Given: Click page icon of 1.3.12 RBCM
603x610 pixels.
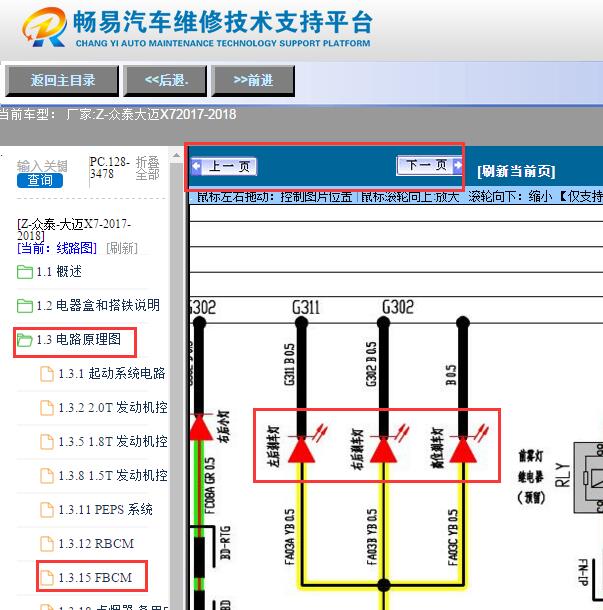Looking at the screenshot, I should 47,544.
